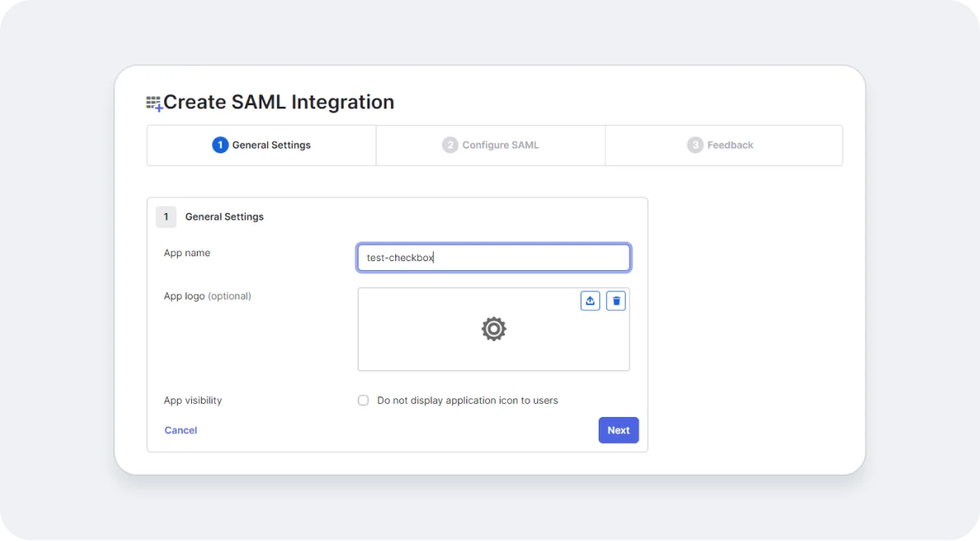Click the blue step 1 circle indicator

[219, 144]
